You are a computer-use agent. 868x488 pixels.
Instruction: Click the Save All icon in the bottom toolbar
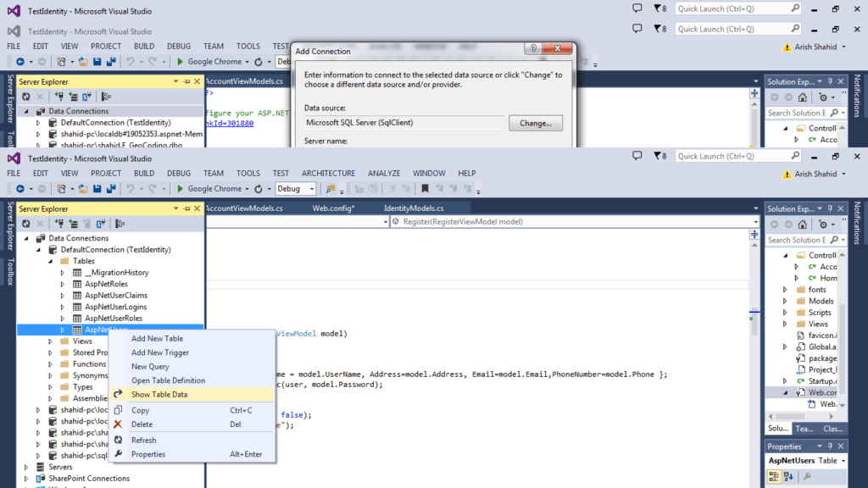tap(111, 189)
